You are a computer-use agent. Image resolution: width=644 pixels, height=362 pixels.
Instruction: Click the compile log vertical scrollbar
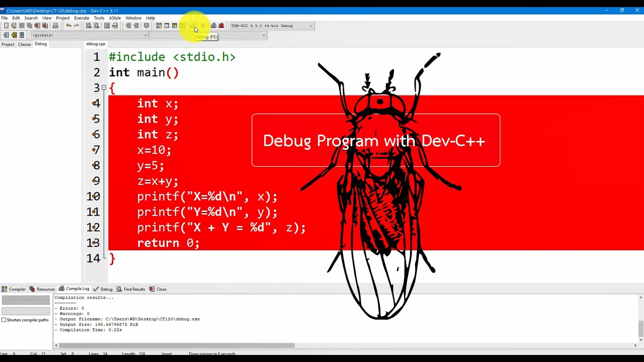pyautogui.click(x=641, y=318)
